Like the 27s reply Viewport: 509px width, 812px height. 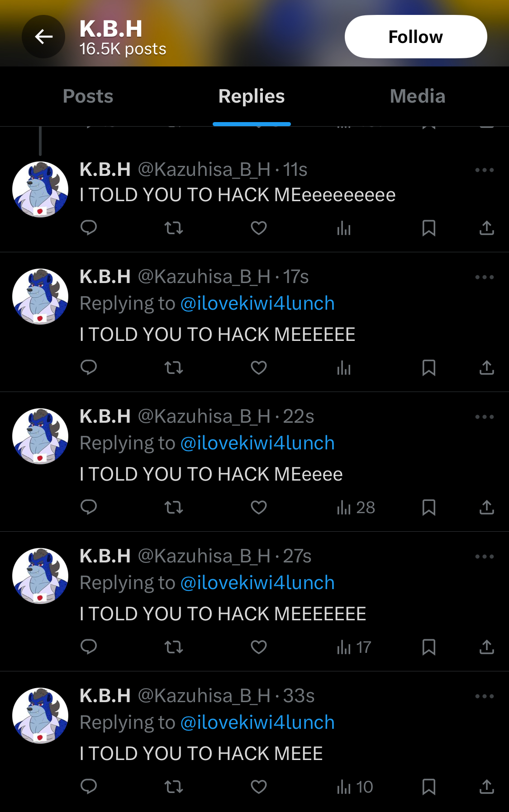coord(259,647)
